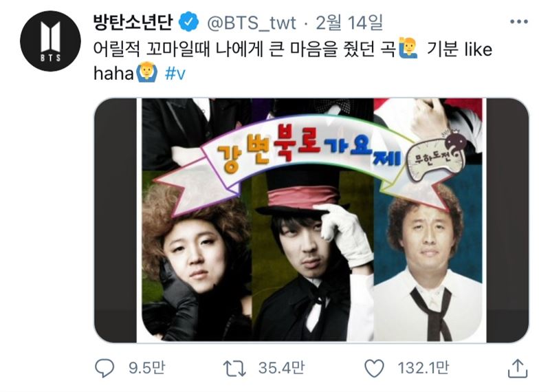Click the retweet arrows icon
The height and width of the screenshot is (392, 550).
(x=234, y=369)
